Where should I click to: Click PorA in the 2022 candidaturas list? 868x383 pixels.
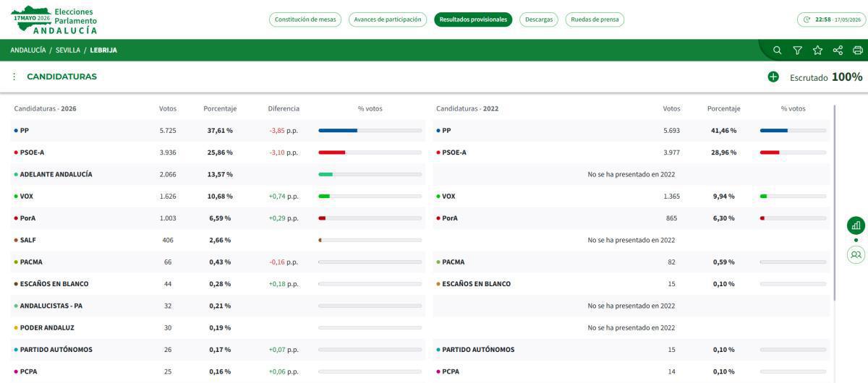tap(450, 218)
